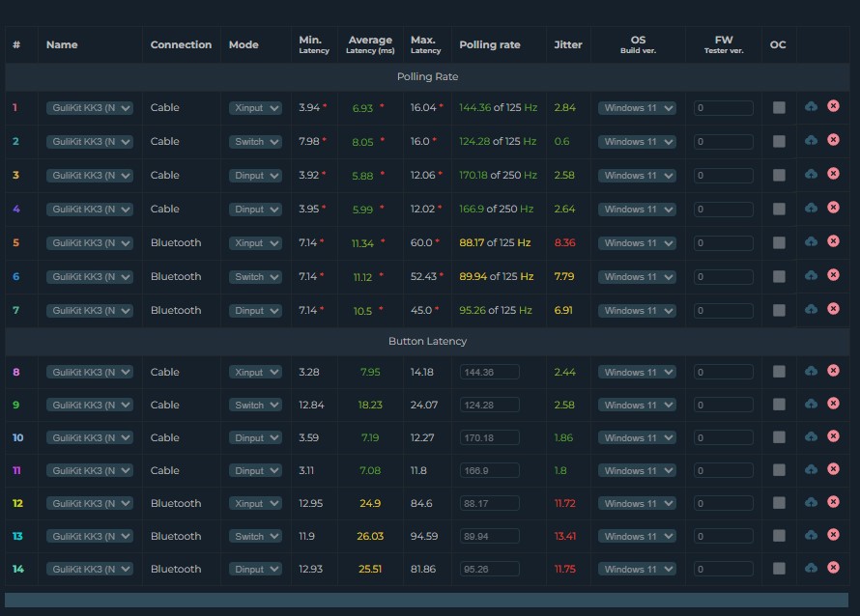Click the horizontal scrollbar below the table

(426, 601)
